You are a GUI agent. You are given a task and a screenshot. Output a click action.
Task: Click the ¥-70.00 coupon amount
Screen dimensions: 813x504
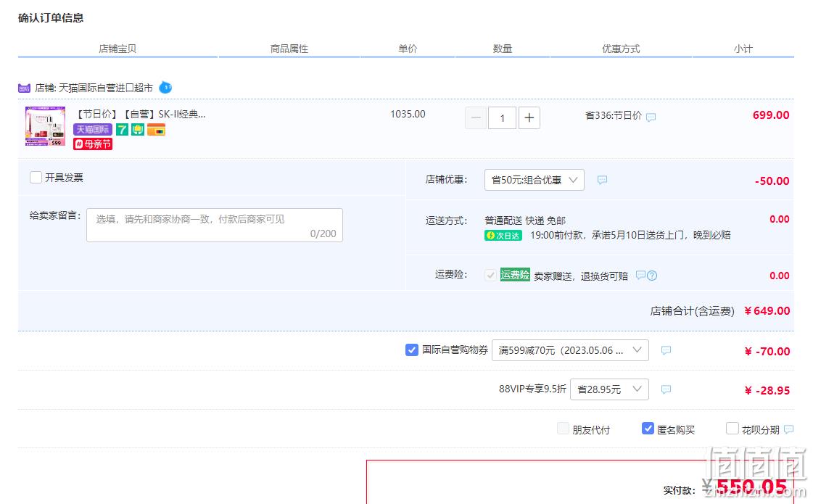(x=767, y=351)
